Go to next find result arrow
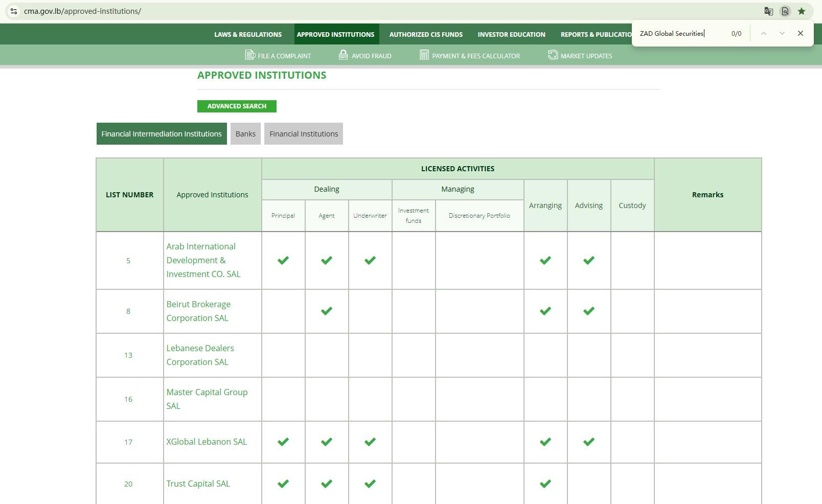 pyautogui.click(x=782, y=33)
